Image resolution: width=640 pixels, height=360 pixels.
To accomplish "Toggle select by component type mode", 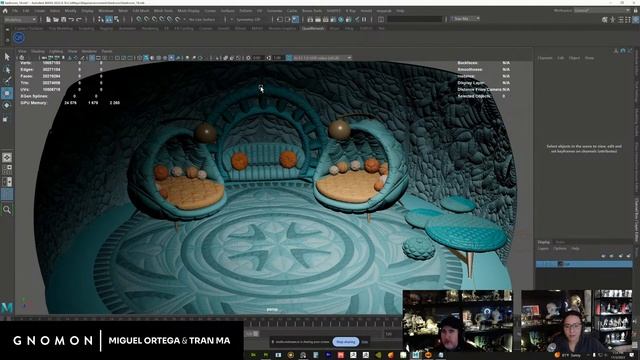I will (116, 19).
